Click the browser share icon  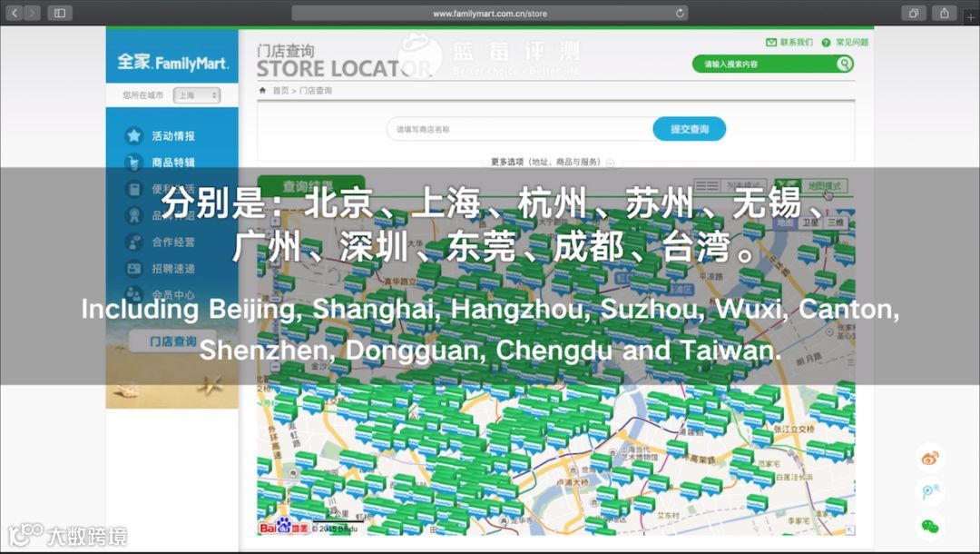click(945, 13)
